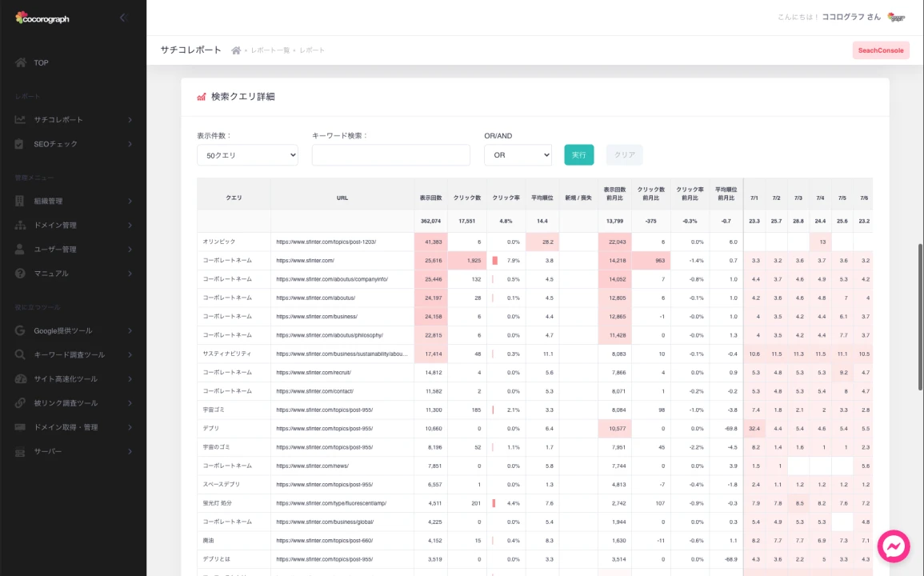Click the 41,383 impressions cell

pyautogui.click(x=430, y=242)
